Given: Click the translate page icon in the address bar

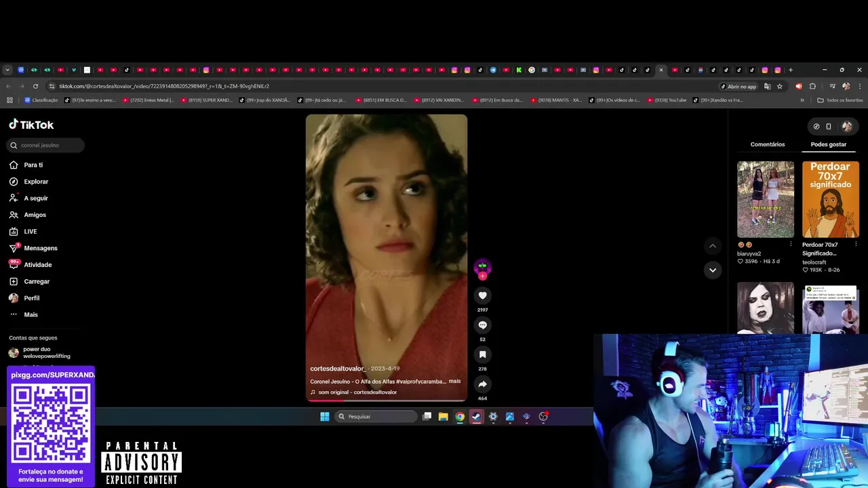Looking at the screenshot, I should coord(768,86).
